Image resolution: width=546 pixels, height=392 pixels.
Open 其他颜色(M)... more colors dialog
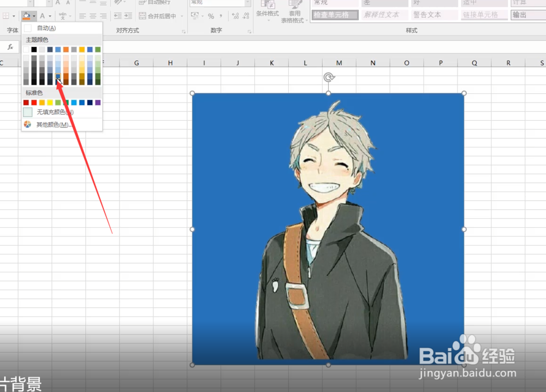[62, 124]
